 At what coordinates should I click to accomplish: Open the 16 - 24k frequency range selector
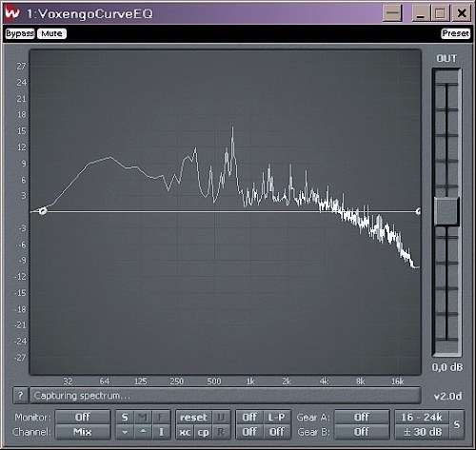click(422, 417)
